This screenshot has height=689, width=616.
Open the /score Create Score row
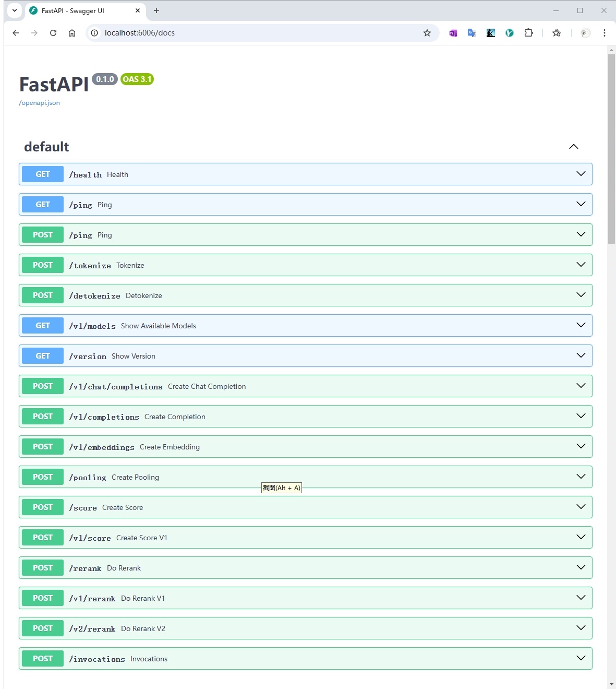(306, 507)
